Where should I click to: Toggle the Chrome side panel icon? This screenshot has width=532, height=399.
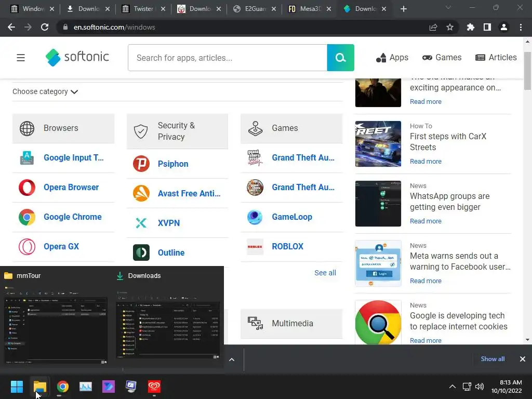coord(487,27)
